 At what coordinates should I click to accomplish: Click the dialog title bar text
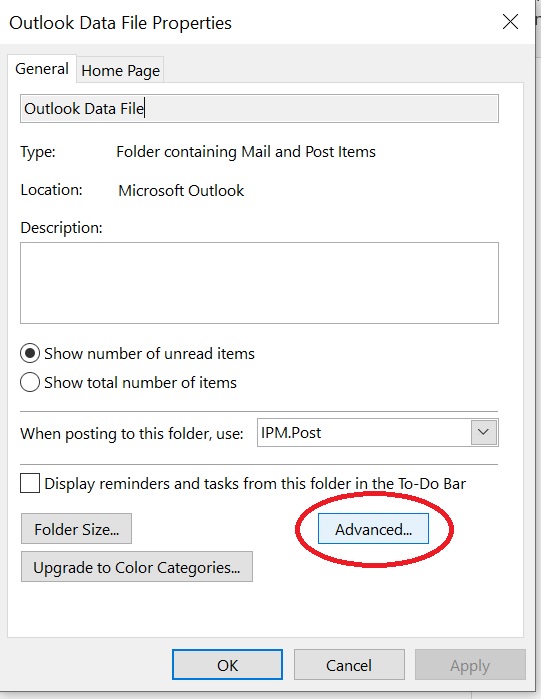(x=120, y=23)
